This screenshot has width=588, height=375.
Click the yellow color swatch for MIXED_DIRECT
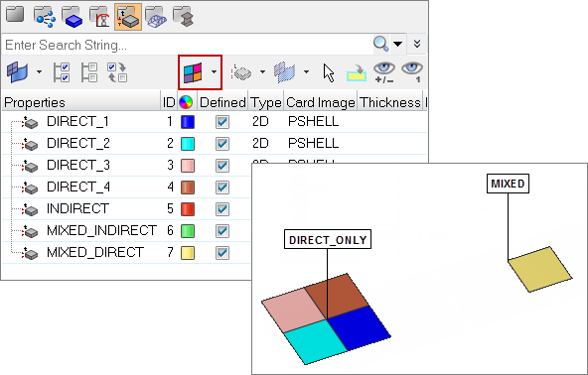(x=188, y=253)
